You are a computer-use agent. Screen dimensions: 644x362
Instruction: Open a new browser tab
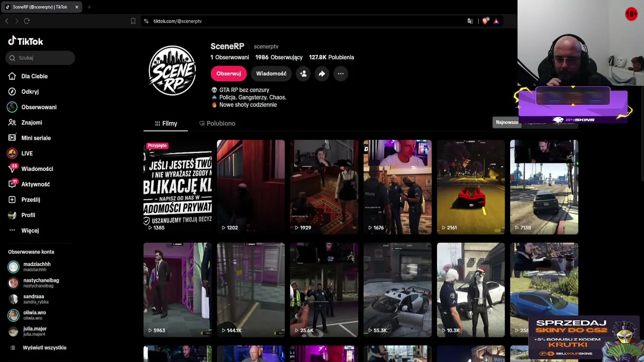point(89,7)
